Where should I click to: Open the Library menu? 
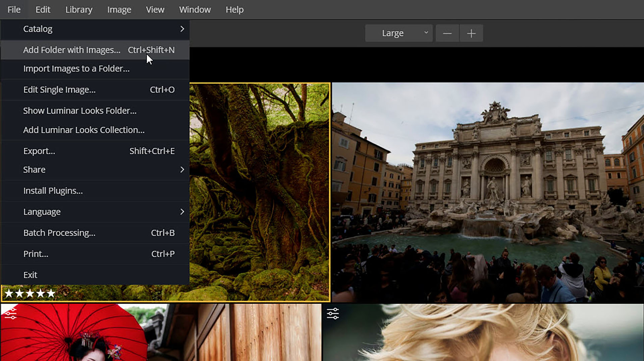(x=79, y=10)
